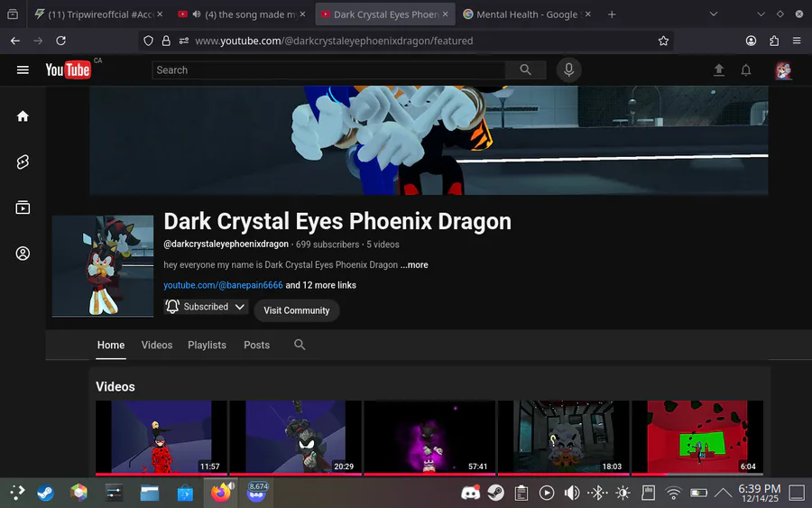Search within the channel using magnifier
Screen dimensions: 812x508
[x=300, y=345]
